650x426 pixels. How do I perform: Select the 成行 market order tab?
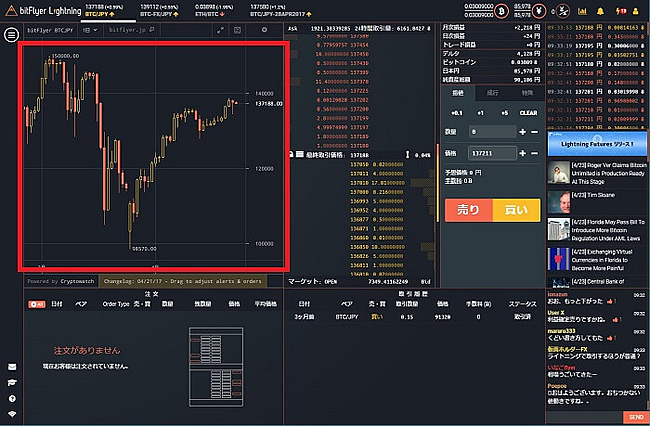coord(492,93)
